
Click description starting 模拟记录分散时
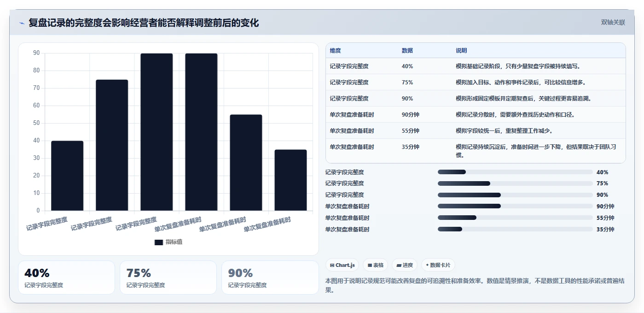tap(515, 114)
